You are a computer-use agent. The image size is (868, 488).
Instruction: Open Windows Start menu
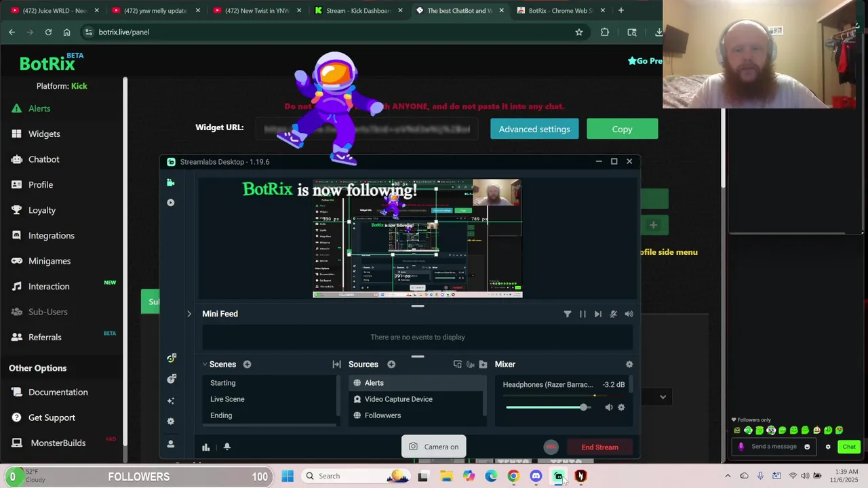click(288, 476)
